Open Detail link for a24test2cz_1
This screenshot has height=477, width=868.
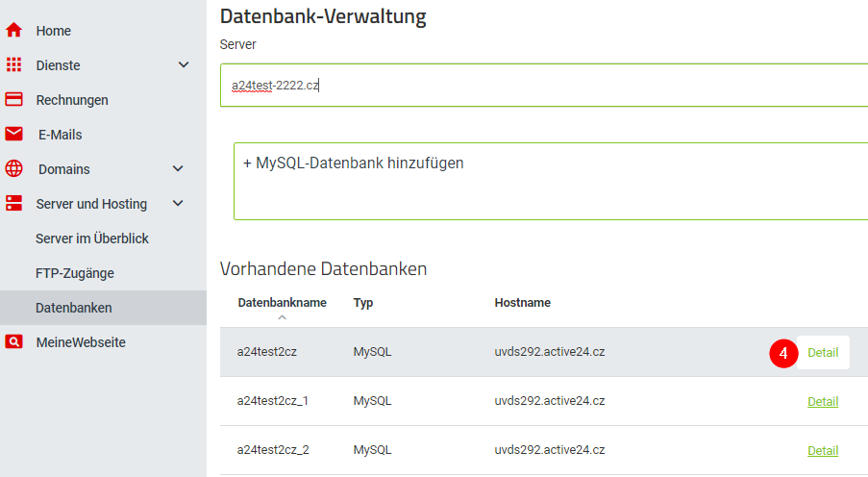tap(823, 401)
